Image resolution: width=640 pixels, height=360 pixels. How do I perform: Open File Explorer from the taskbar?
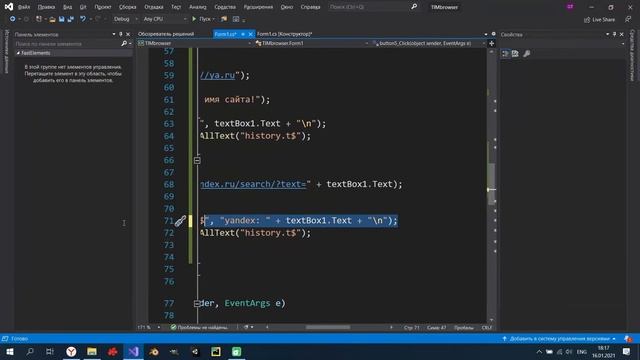[92, 351]
